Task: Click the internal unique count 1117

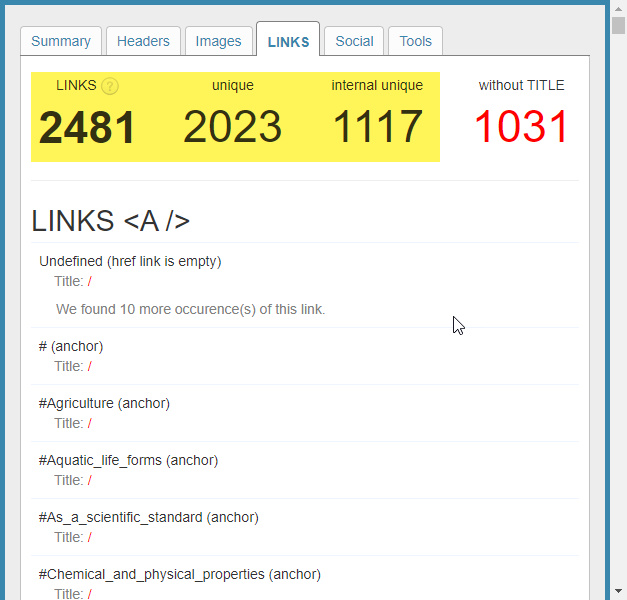Action: pyautogui.click(x=377, y=128)
